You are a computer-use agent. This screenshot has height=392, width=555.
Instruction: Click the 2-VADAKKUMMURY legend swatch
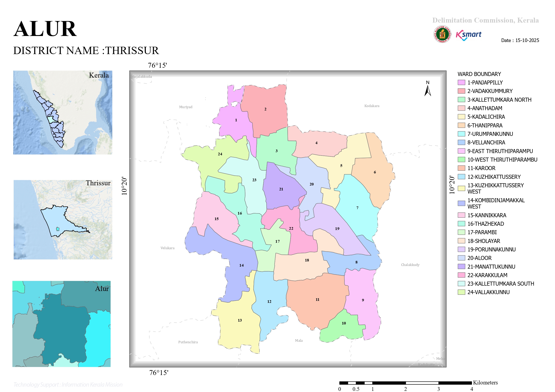coord(461,91)
